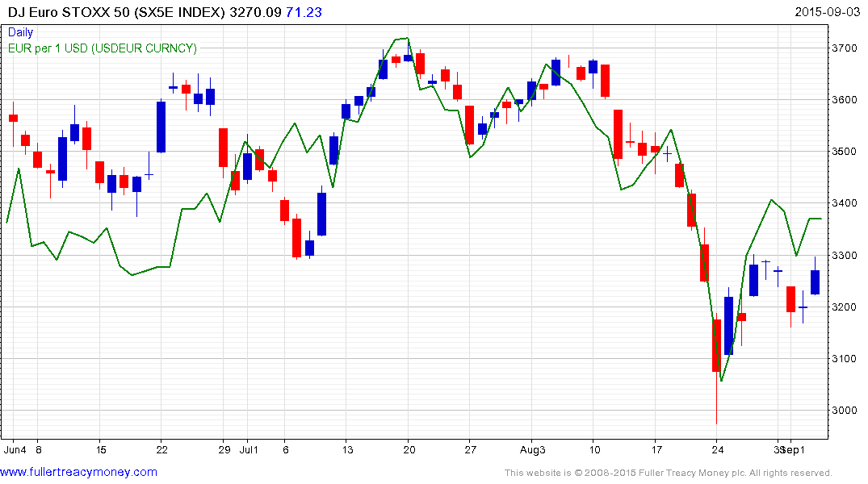Select the 'Sep1' date axis label
The image size is (868, 484).
tap(795, 449)
